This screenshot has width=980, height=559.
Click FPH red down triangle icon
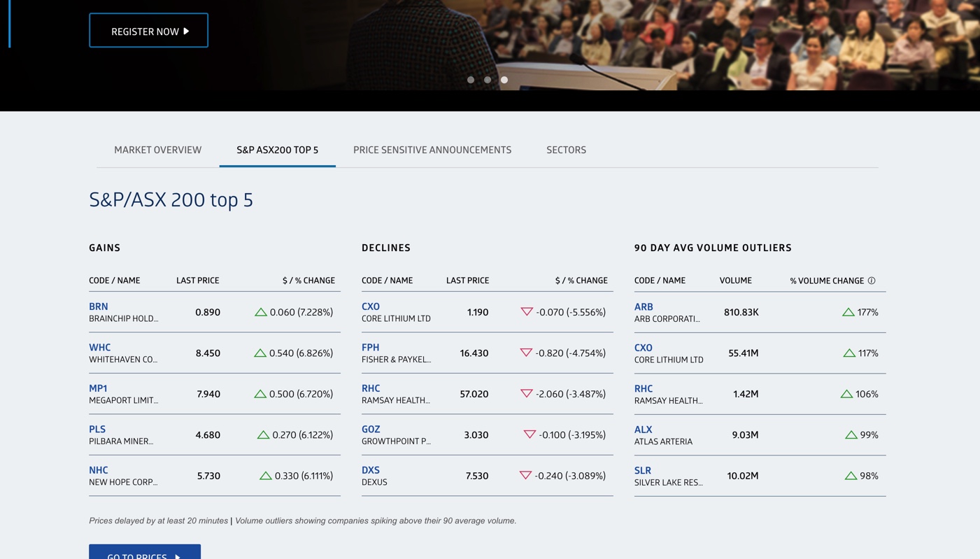tap(526, 353)
